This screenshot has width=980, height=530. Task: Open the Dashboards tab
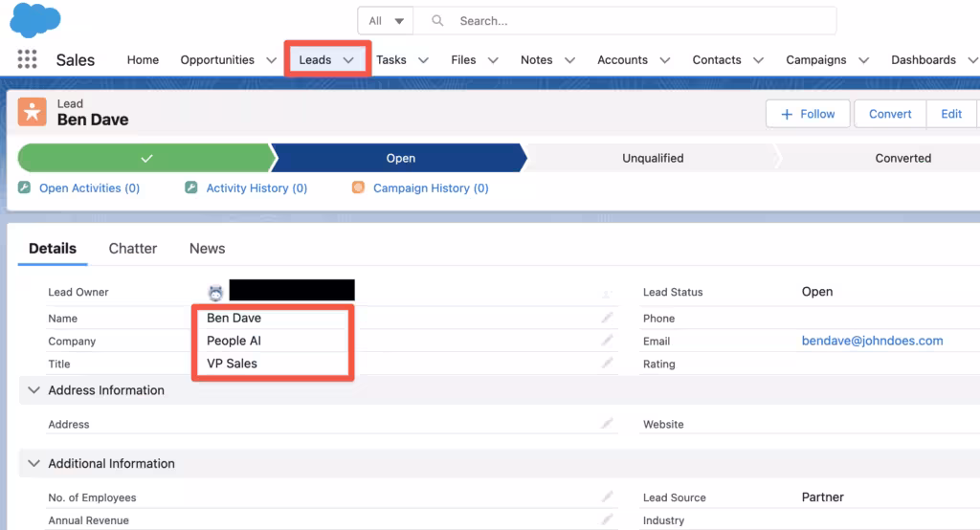coord(924,60)
